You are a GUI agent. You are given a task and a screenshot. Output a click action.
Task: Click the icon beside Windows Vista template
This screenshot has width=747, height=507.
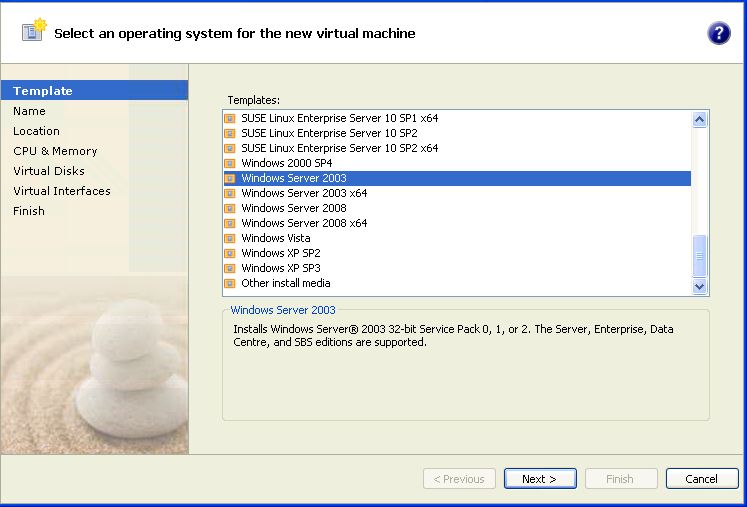(230, 238)
